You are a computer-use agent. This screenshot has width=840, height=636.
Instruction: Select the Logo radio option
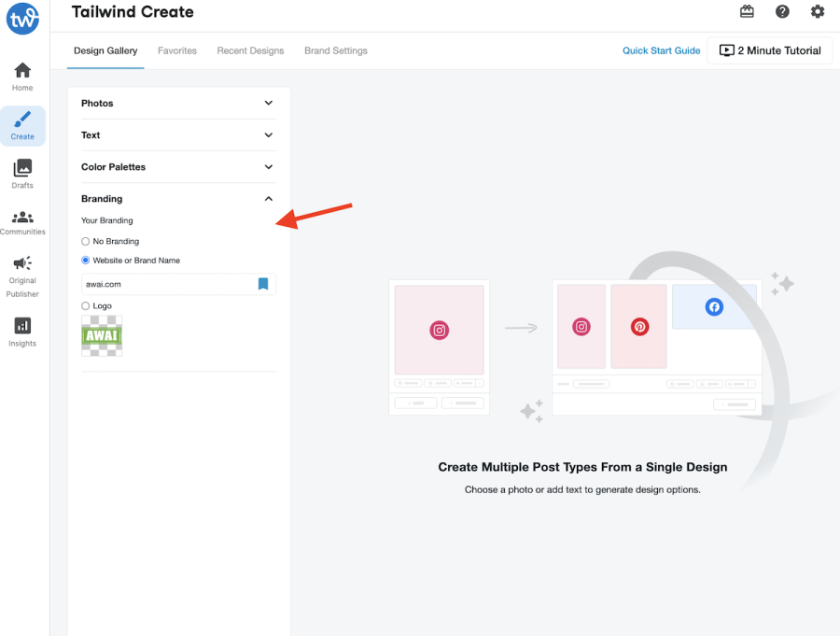pos(85,305)
